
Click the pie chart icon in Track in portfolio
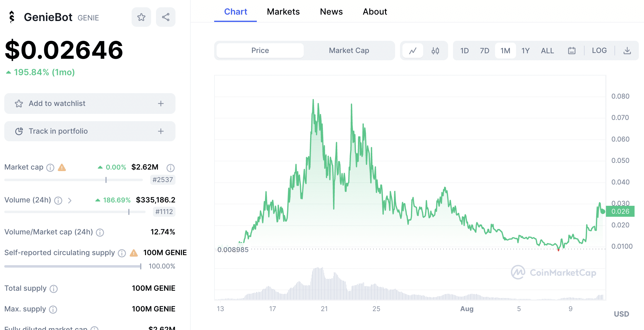pos(19,131)
